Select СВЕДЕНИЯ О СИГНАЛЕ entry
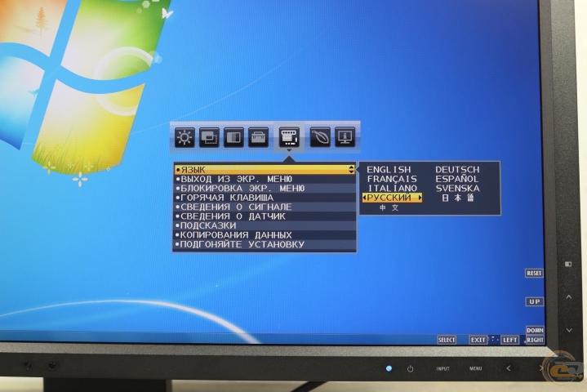The width and height of the screenshot is (587, 392). tap(265, 207)
